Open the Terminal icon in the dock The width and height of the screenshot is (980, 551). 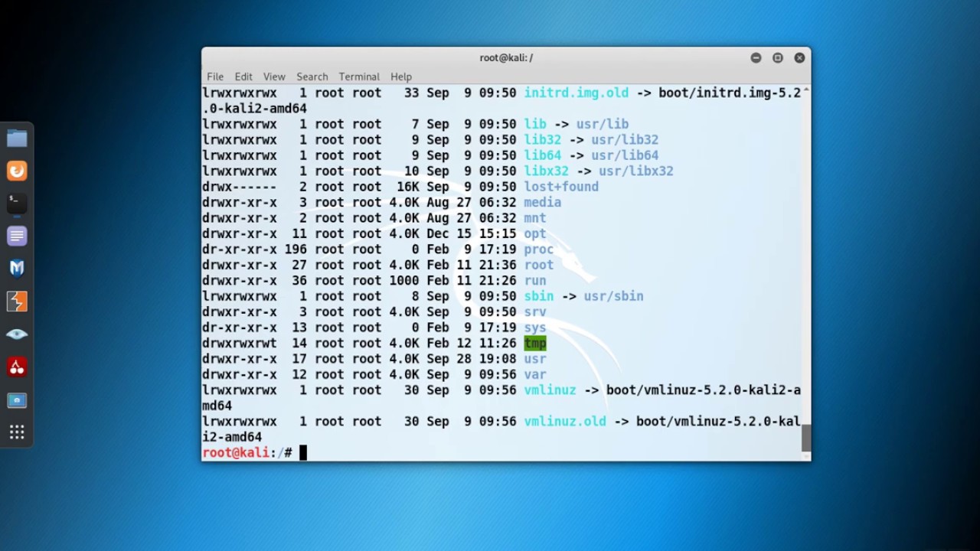[17, 203]
